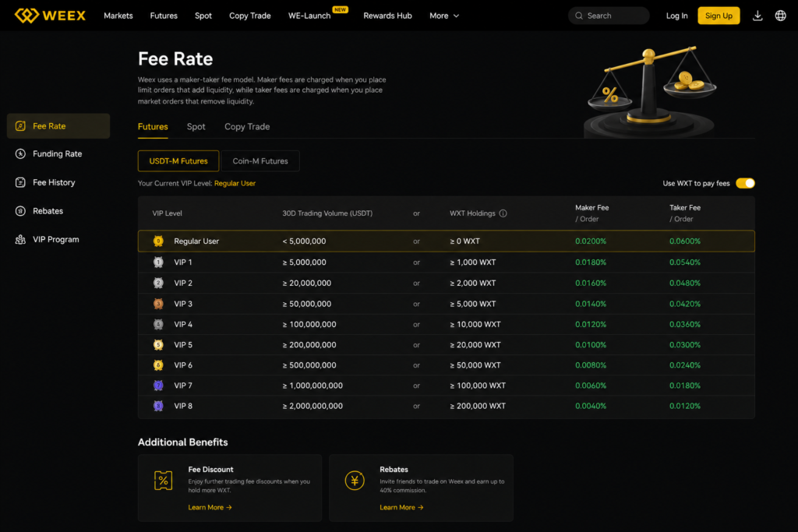Click the VIP 1 badge icon
This screenshot has height=532, width=798.
coord(158,262)
